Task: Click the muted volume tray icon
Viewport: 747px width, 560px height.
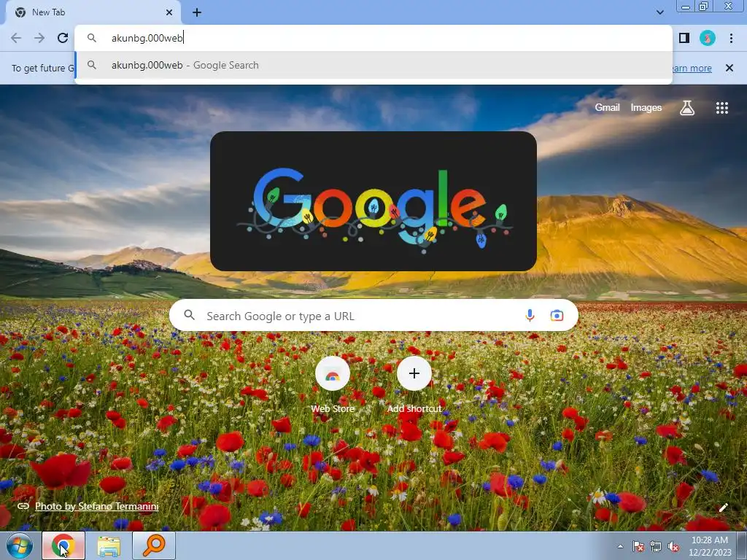Action: (x=673, y=547)
